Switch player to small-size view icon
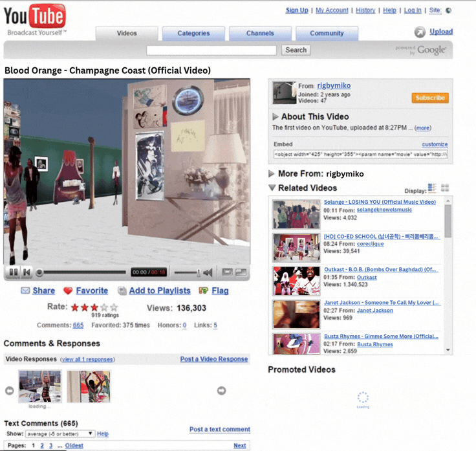This screenshot has height=451, width=476. [x=227, y=272]
